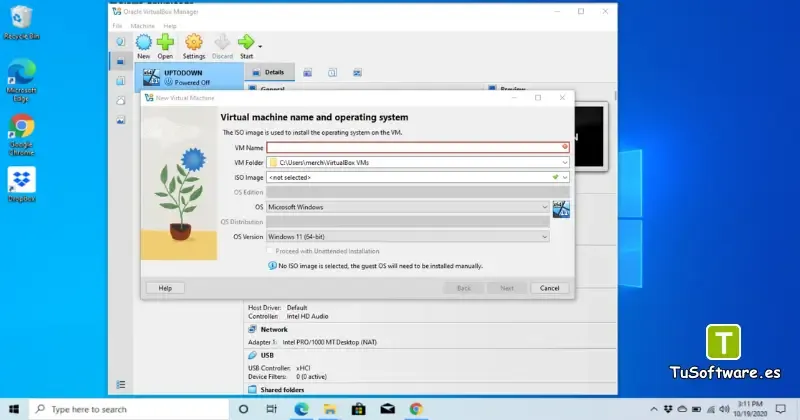Click the green Start arrow icon
The width and height of the screenshot is (800, 420).
(246, 42)
